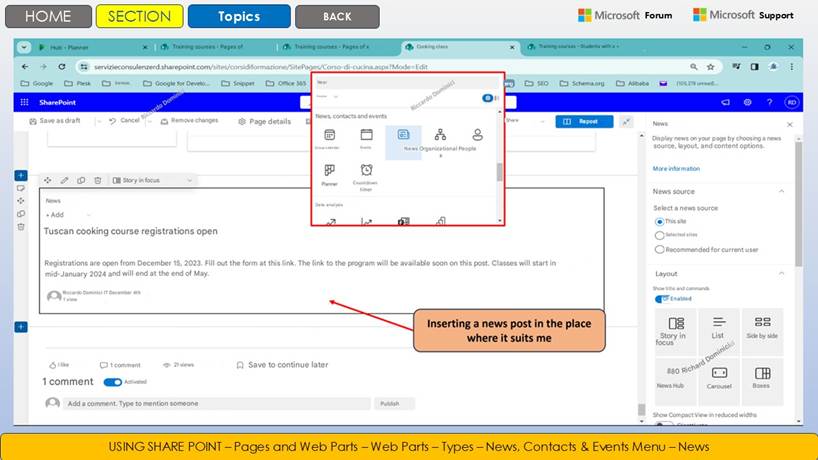Select the News web part icon
The width and height of the screenshot is (818, 460).
tap(403, 138)
